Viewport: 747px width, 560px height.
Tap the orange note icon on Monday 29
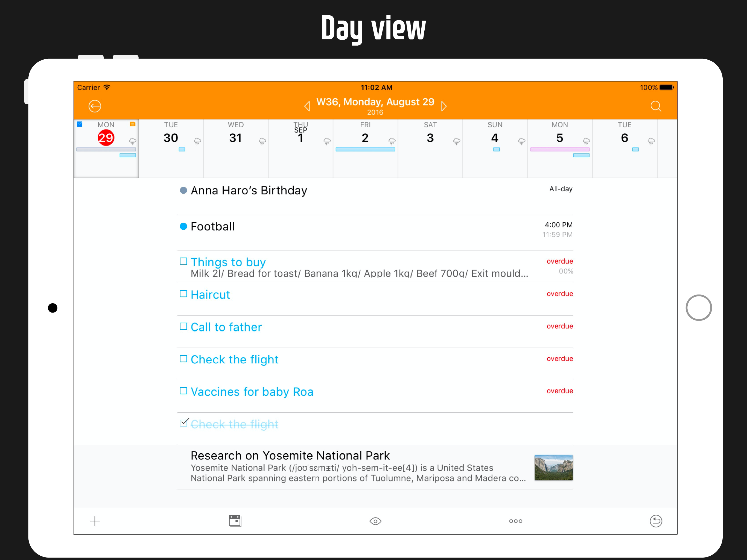point(132,124)
